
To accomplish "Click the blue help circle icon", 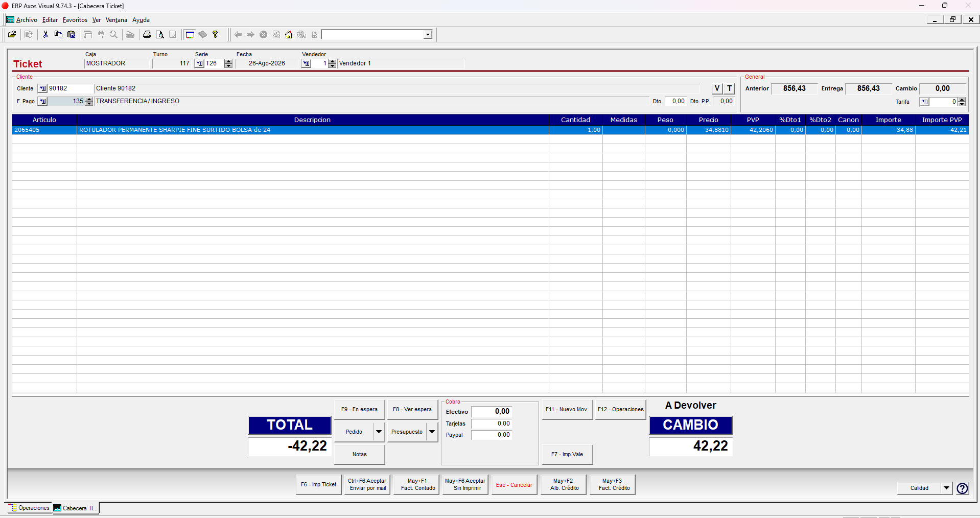I will tap(962, 488).
